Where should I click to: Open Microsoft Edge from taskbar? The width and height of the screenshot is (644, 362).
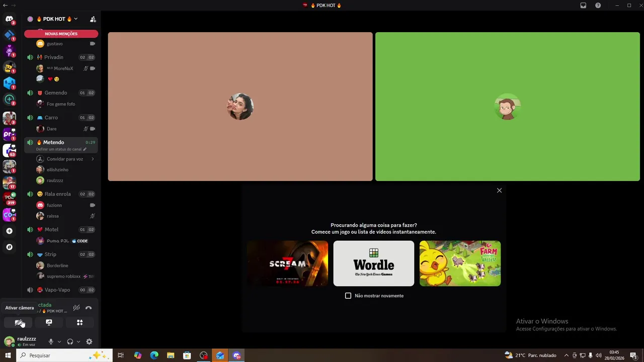pyautogui.click(x=154, y=355)
